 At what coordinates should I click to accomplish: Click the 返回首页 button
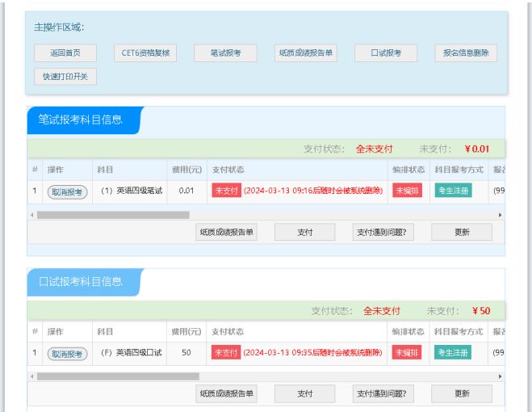point(65,53)
